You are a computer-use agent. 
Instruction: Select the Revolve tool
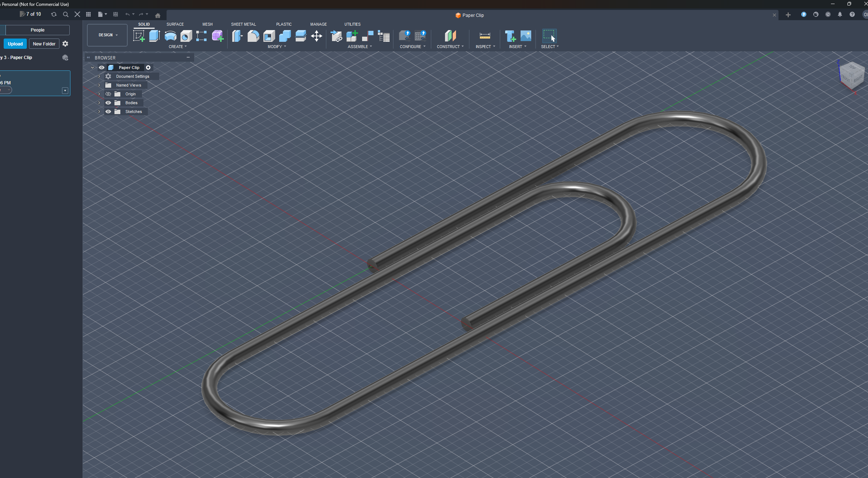coord(170,36)
